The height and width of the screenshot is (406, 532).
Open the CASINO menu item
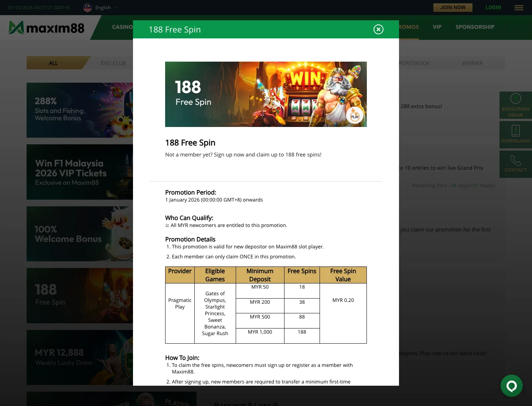[122, 27]
